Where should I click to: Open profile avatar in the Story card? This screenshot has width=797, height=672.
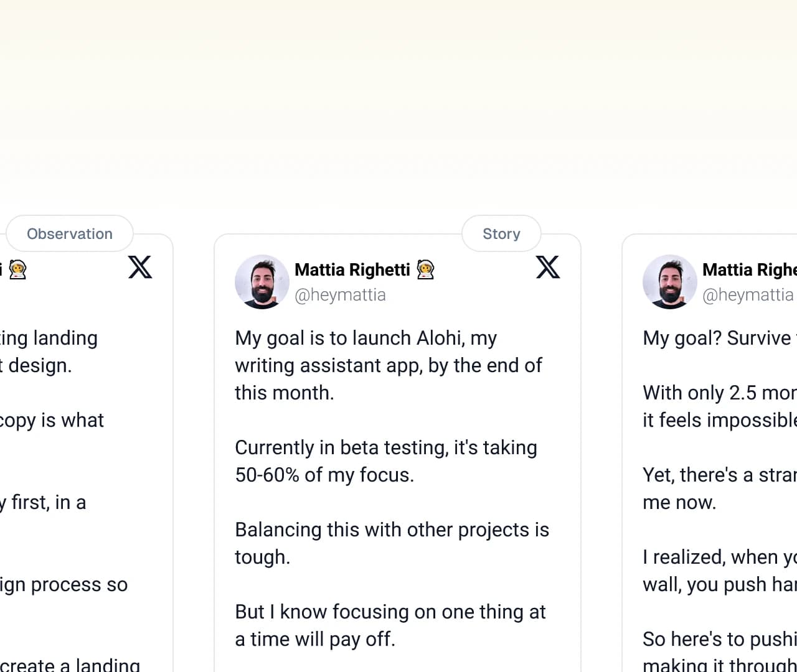pyautogui.click(x=262, y=281)
